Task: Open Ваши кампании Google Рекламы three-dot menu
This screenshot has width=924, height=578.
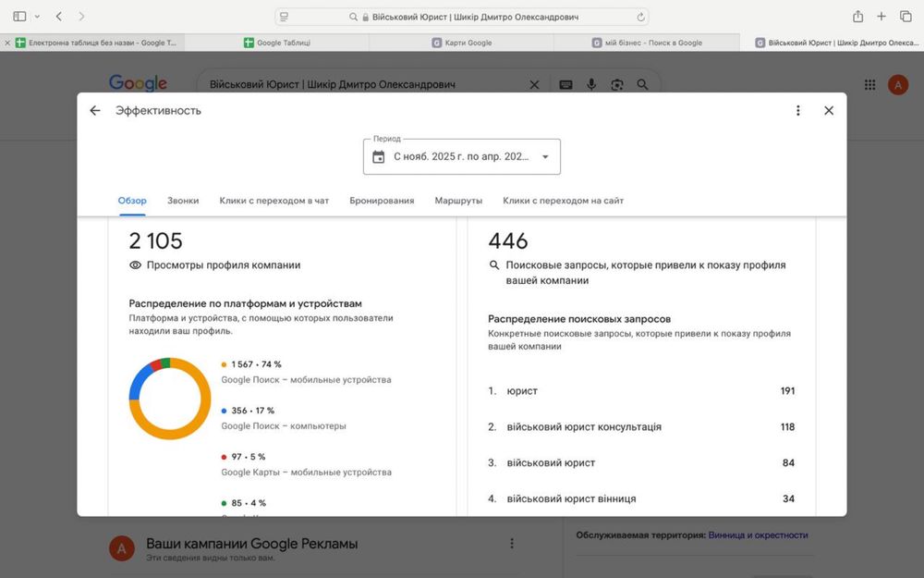Action: click(x=512, y=543)
